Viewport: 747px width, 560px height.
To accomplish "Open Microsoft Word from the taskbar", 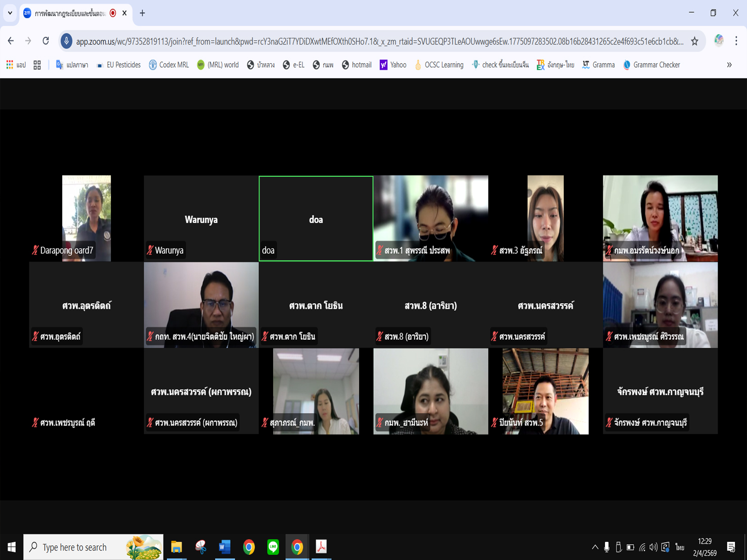I will 225,547.
